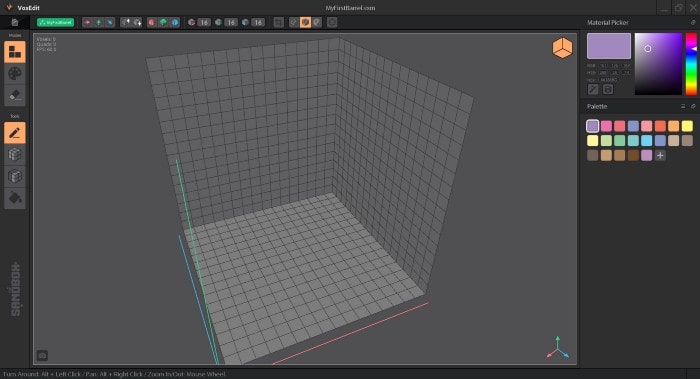Select the selected purple palette swatch
This screenshot has width=700, height=379.
[x=592, y=126]
